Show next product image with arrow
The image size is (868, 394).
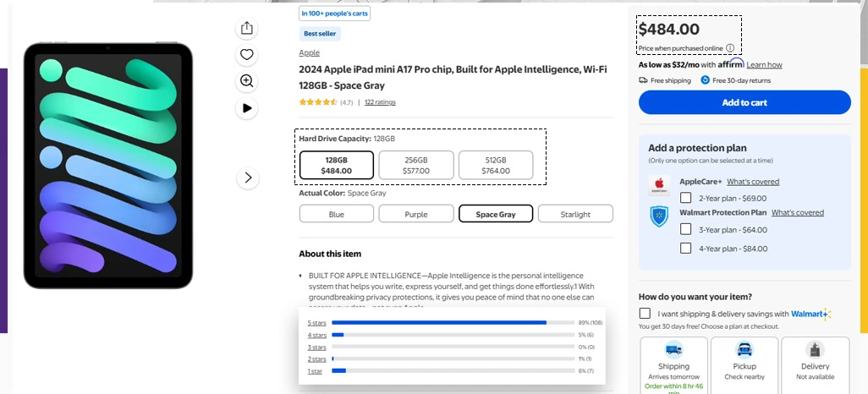pyautogui.click(x=247, y=178)
